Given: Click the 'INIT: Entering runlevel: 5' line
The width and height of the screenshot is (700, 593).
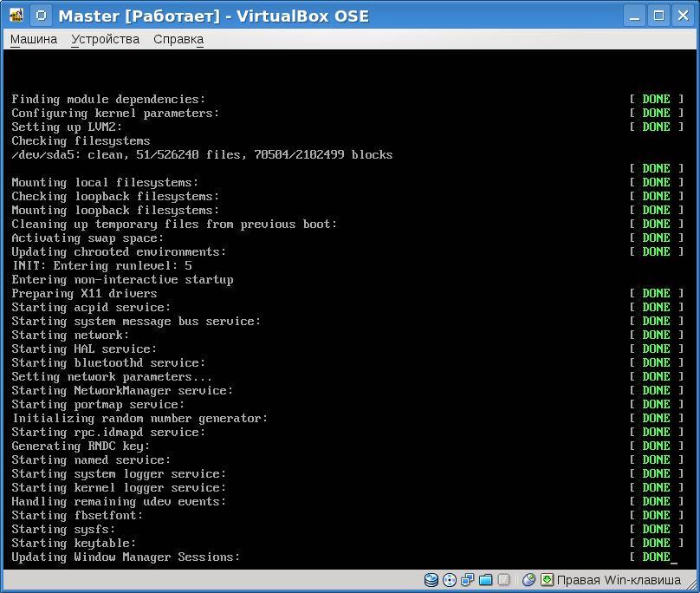Looking at the screenshot, I should [101, 265].
